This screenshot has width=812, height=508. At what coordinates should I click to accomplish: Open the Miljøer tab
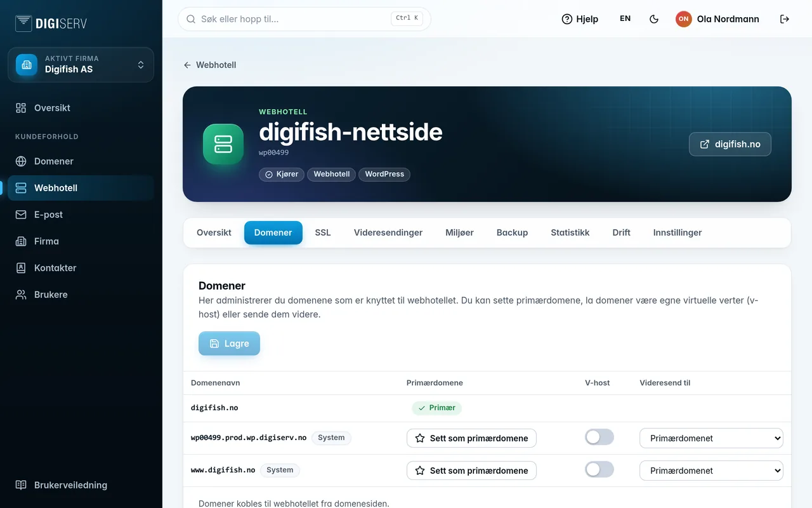click(459, 232)
